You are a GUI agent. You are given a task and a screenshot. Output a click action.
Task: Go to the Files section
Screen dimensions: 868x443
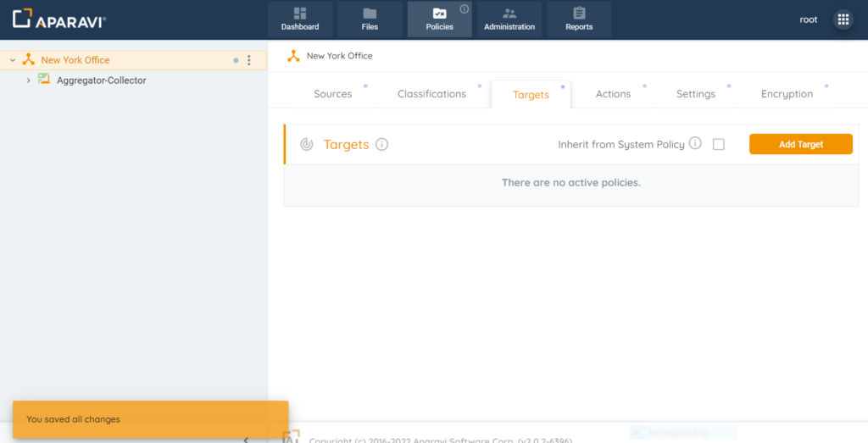coord(370,19)
